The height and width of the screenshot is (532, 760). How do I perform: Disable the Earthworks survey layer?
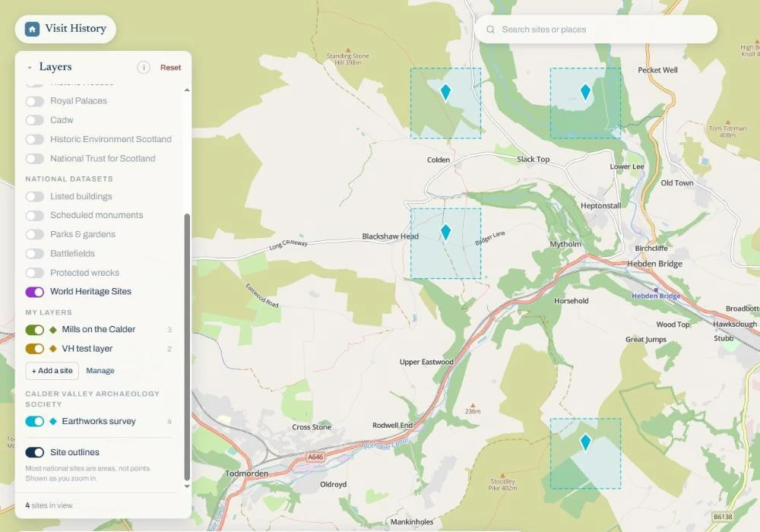tap(34, 422)
